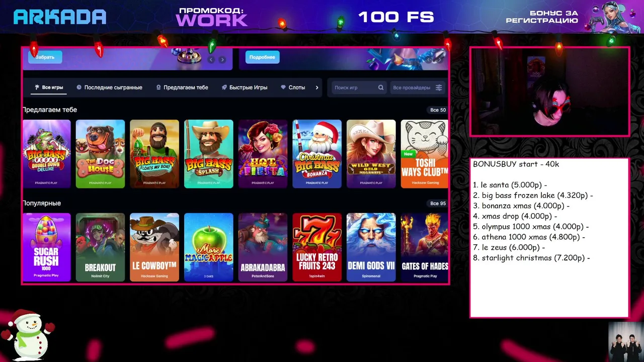
Task: Click the diamond icon beside Слоты
Action: pos(283,87)
